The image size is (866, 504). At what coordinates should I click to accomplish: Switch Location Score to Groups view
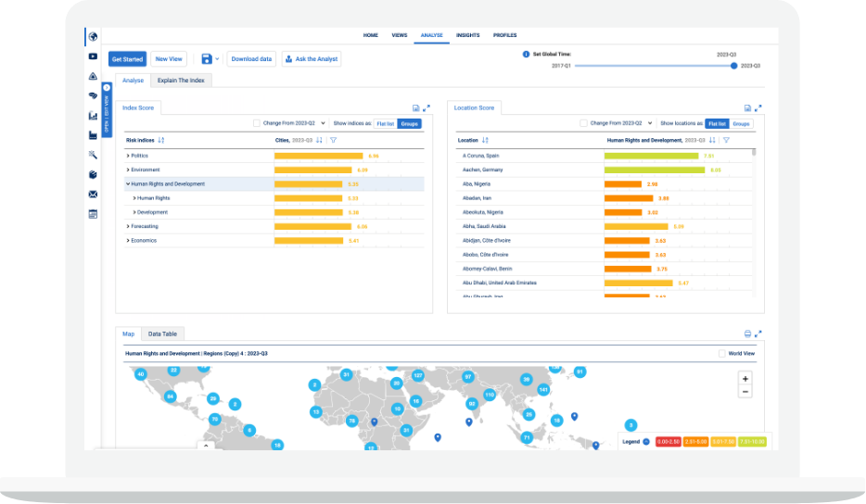click(x=740, y=123)
